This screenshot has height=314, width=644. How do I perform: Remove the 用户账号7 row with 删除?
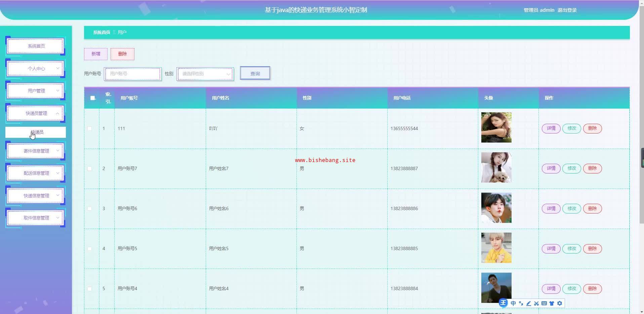pyautogui.click(x=592, y=168)
